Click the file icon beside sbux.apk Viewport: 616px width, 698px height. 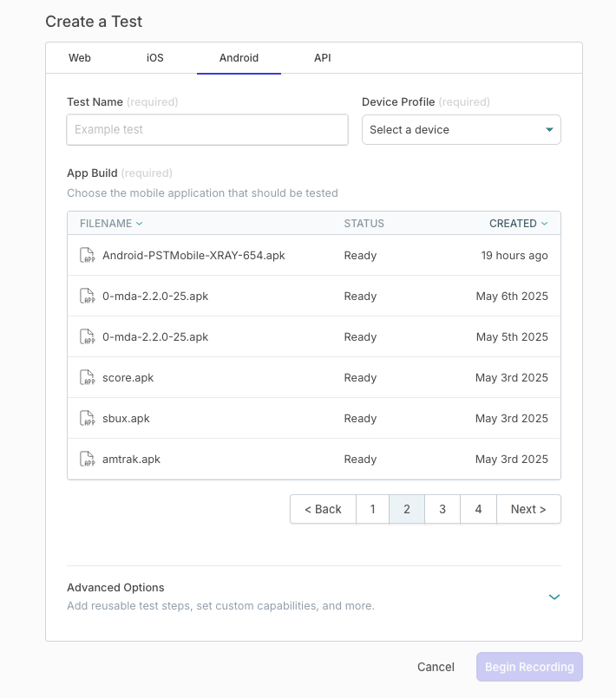pos(87,419)
